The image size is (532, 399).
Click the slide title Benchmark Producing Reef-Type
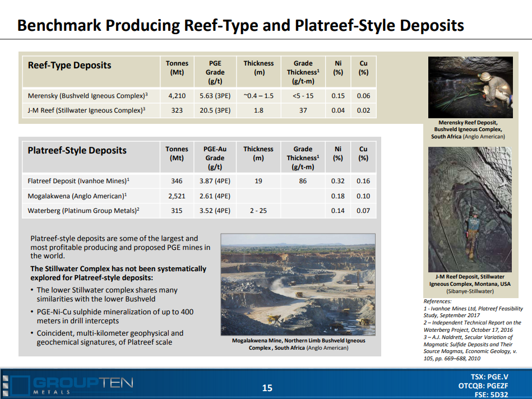pos(240,25)
